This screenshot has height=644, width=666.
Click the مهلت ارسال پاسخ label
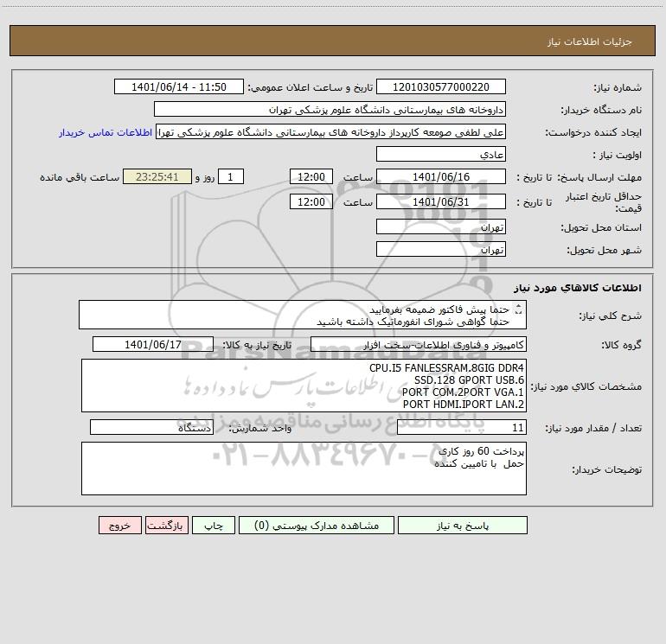(x=599, y=177)
